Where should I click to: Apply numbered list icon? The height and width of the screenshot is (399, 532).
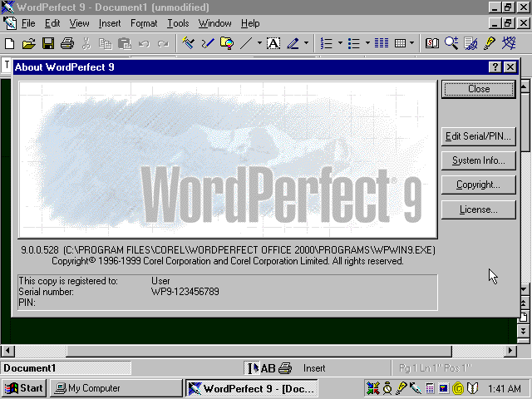327,43
